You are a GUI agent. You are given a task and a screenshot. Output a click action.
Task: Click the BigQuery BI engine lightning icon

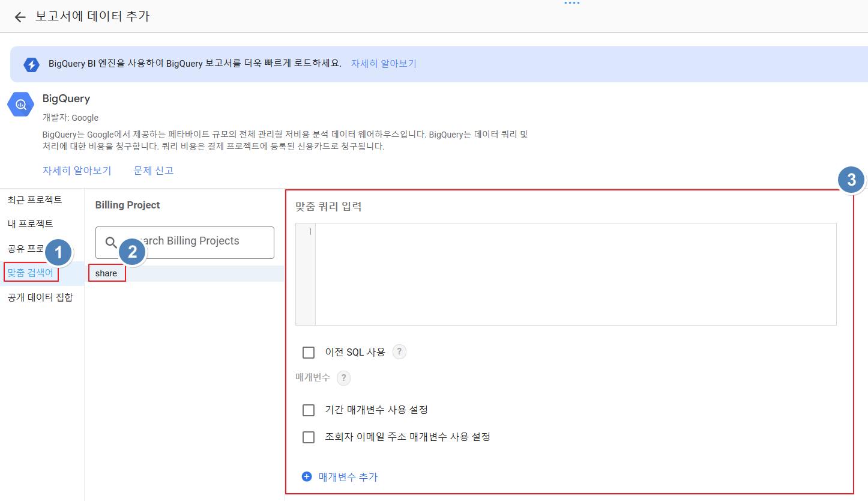[x=31, y=64]
